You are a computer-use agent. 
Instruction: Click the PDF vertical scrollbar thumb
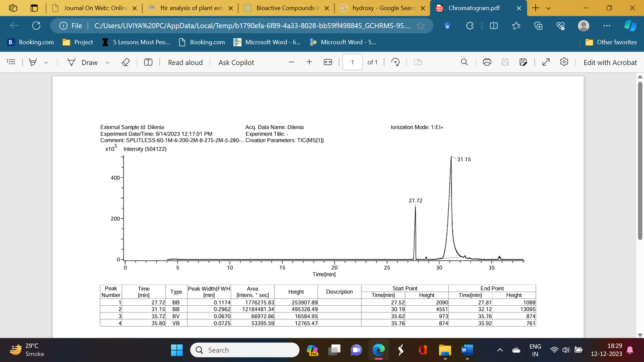tap(640, 161)
